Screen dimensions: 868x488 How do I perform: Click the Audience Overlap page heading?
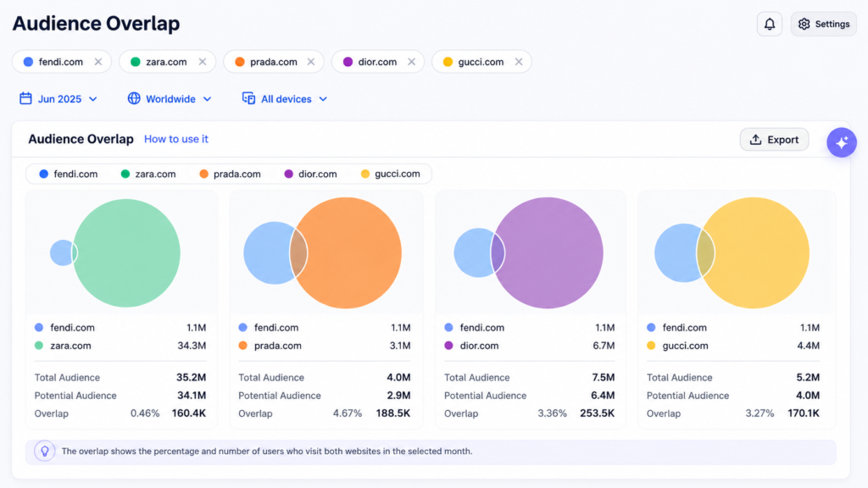(97, 24)
